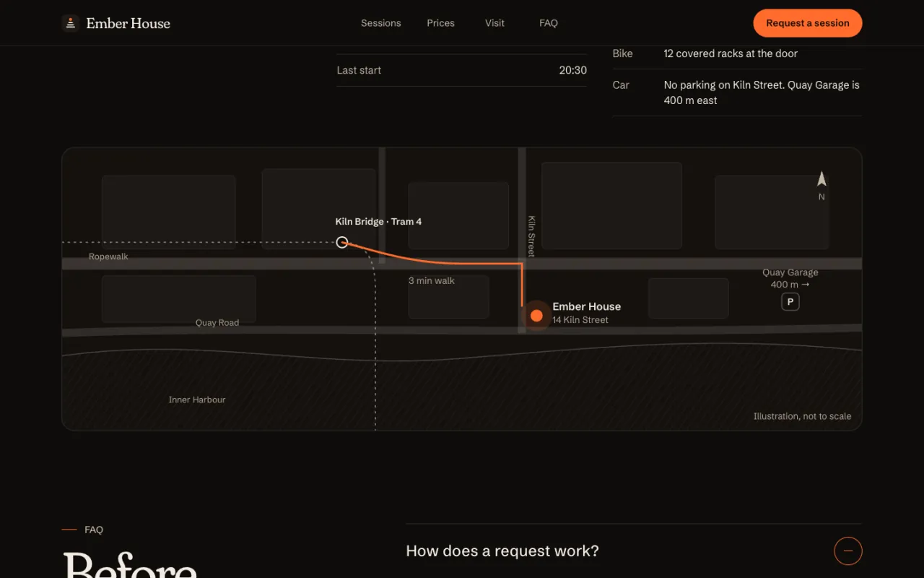This screenshot has height=578, width=924.
Task: Go to the Prices nav item
Action: [x=440, y=23]
